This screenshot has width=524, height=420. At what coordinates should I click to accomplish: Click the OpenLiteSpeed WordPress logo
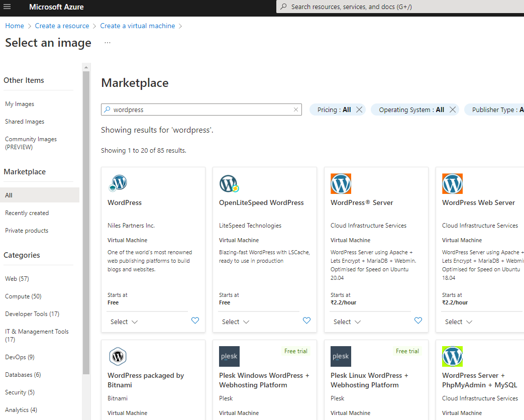[229, 183]
